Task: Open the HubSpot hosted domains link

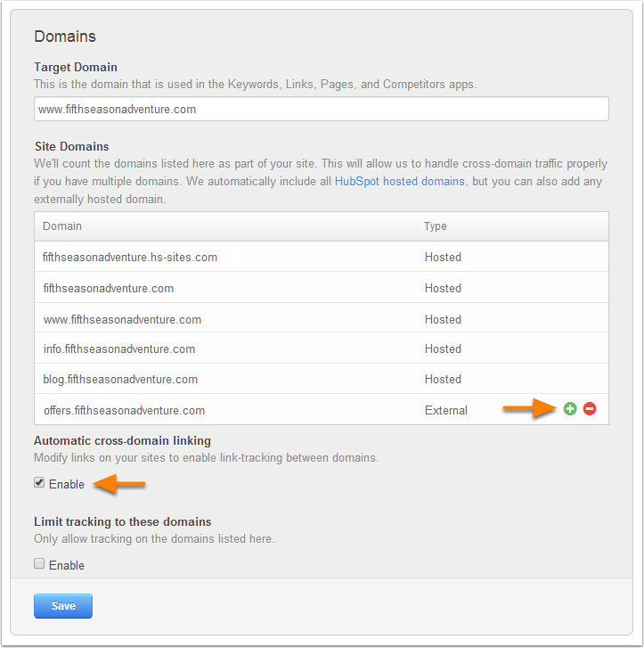Action: (399, 182)
